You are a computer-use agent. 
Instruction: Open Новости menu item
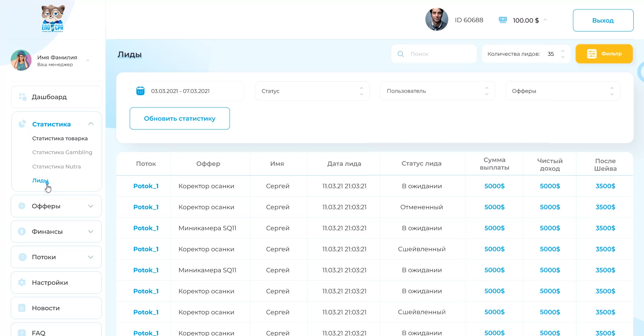click(x=57, y=308)
